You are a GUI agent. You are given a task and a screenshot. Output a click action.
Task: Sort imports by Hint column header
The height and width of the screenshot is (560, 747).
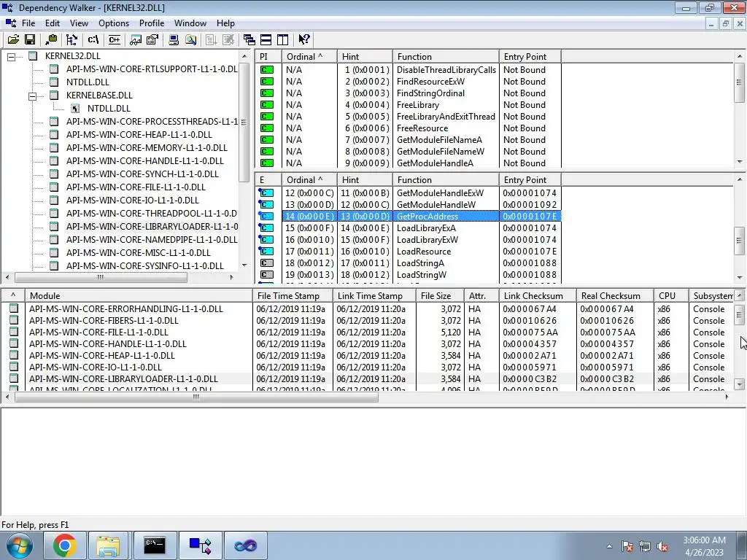[x=365, y=56]
